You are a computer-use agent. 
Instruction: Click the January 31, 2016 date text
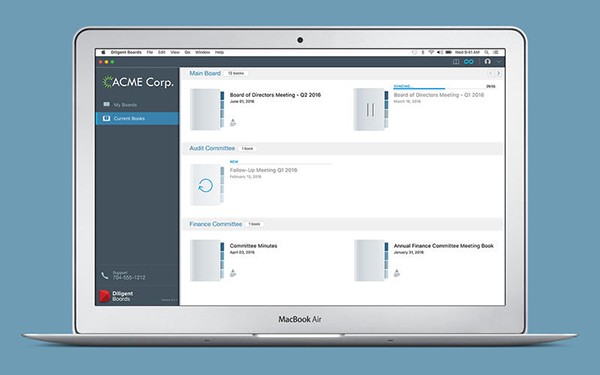(409, 253)
